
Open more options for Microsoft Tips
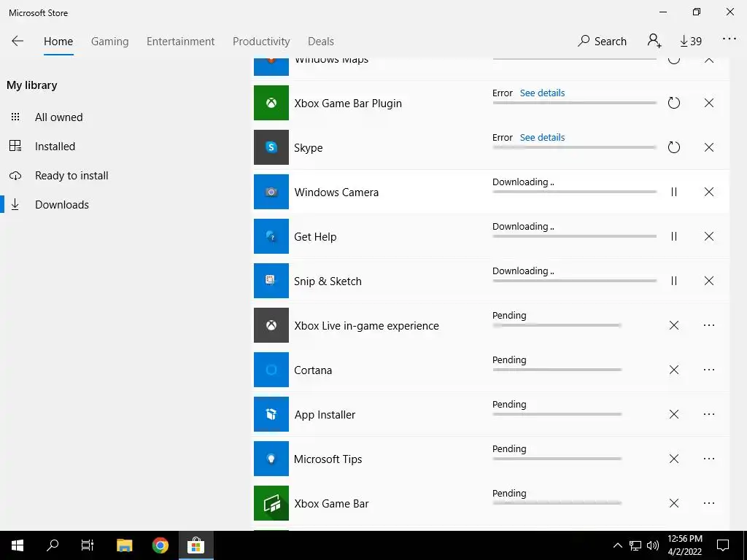(709, 459)
